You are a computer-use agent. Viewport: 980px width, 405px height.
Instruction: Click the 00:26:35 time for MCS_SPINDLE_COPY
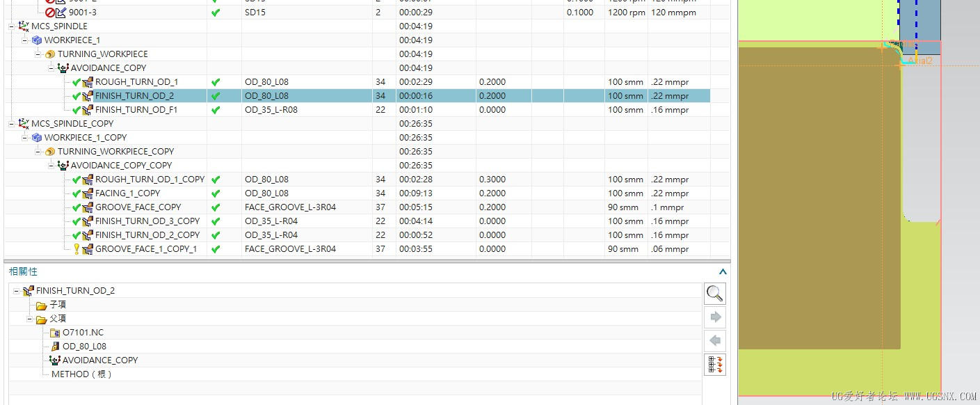pos(416,123)
